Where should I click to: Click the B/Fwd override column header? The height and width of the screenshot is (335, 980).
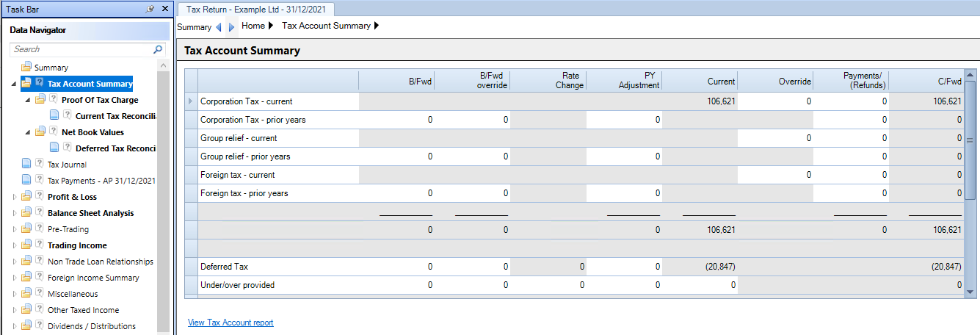pos(472,81)
